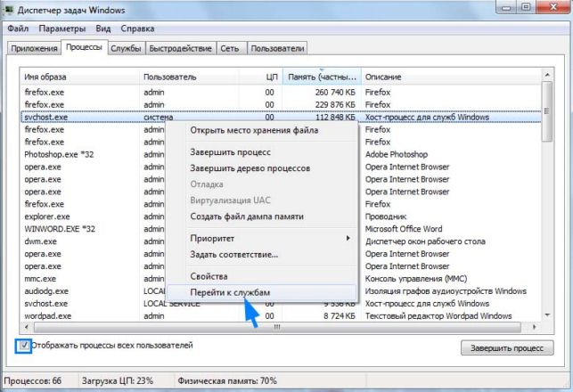573x392 pixels.
Task: Click Физическая память: 70% status entry
Action: pos(227,381)
